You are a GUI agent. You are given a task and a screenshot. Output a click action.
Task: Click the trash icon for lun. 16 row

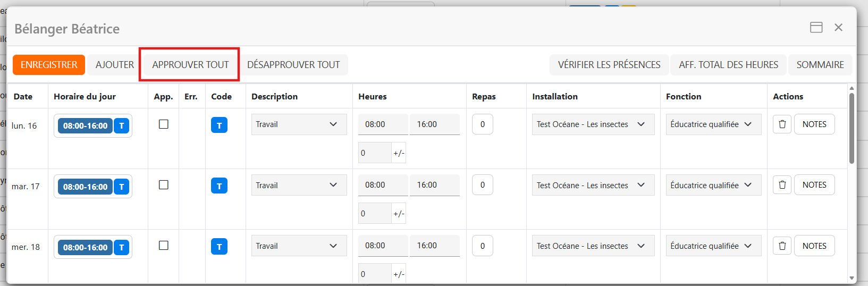click(782, 124)
